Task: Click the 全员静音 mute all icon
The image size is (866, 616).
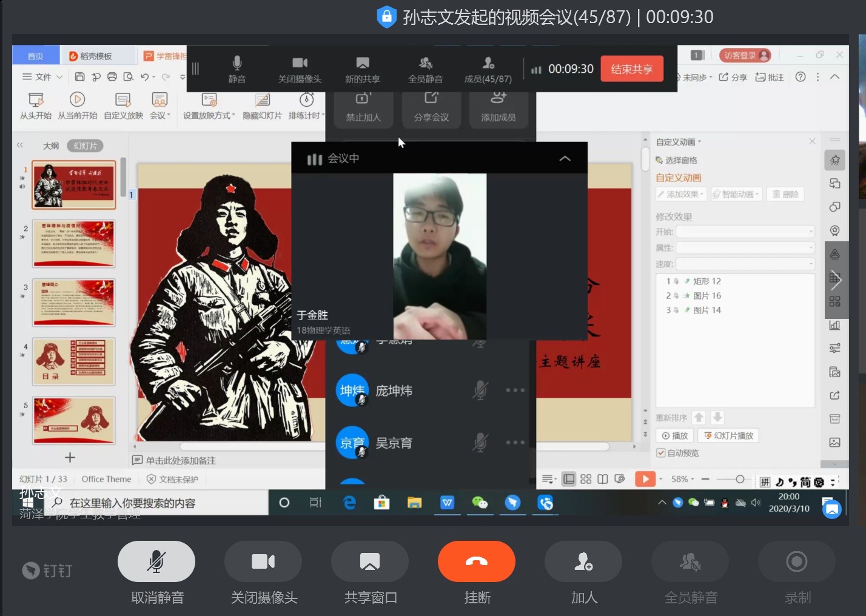Action: 690,561
